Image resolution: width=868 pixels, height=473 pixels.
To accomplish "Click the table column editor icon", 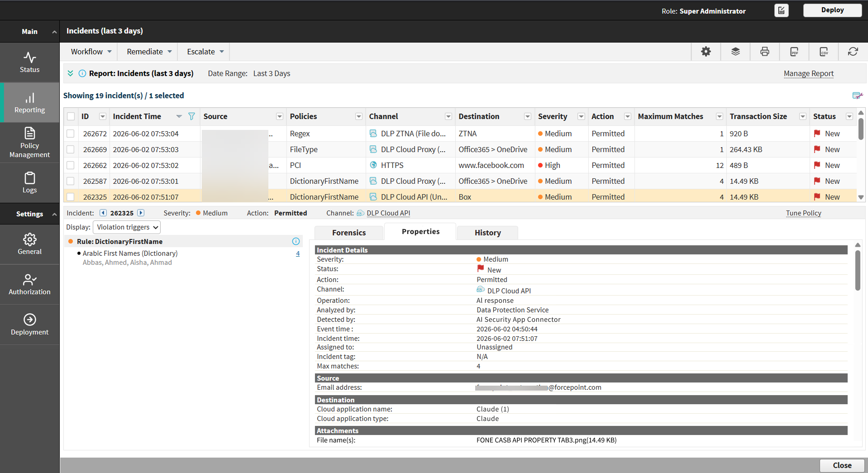I will point(857,96).
